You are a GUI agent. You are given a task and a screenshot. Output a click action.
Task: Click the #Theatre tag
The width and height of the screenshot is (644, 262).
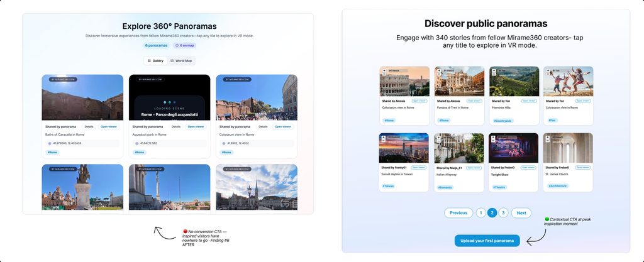pyautogui.click(x=499, y=187)
